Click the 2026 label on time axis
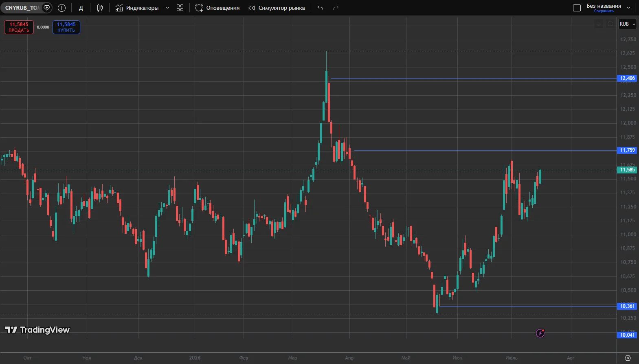 coord(195,358)
